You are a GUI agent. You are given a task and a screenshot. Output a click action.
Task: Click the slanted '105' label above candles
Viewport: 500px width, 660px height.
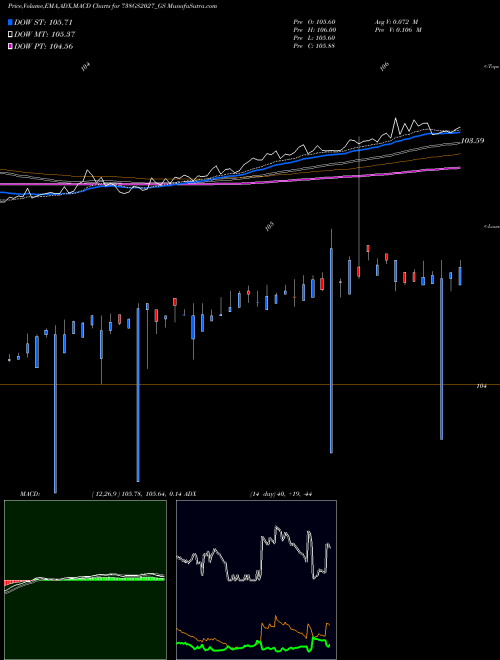(x=270, y=226)
